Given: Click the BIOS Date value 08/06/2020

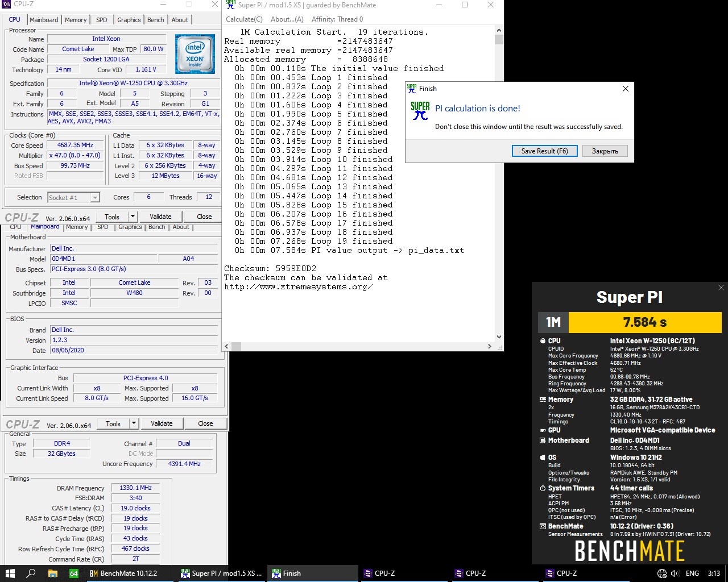Looking at the screenshot, I should [x=134, y=350].
